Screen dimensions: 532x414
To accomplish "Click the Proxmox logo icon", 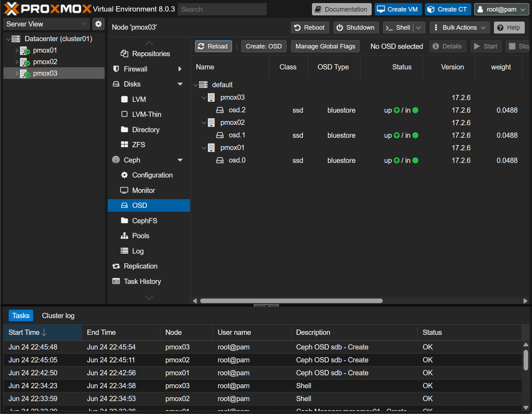I will point(11,9).
